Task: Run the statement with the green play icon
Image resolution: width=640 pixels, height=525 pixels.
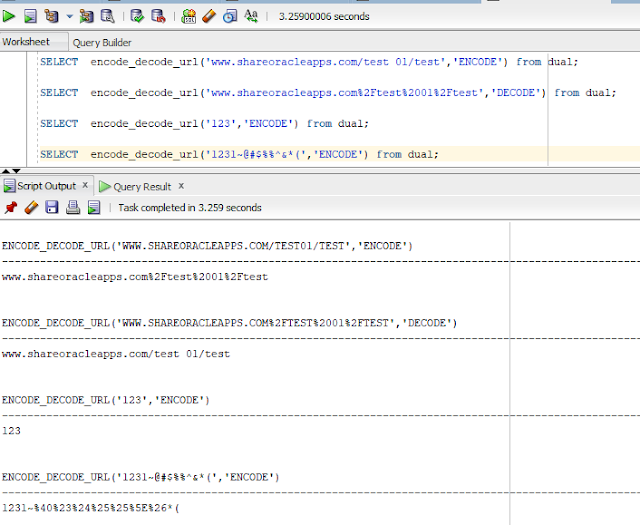Action: 9,16
